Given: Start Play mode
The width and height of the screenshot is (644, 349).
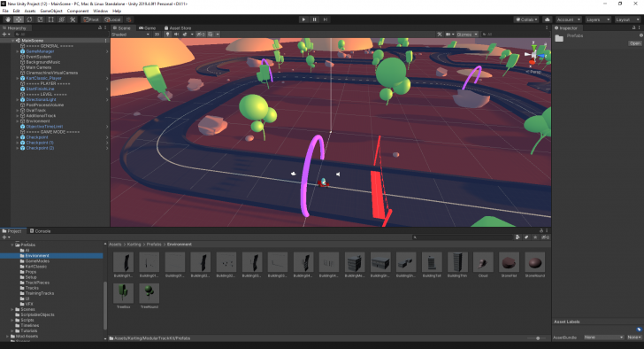Looking at the screenshot, I should (x=303, y=19).
